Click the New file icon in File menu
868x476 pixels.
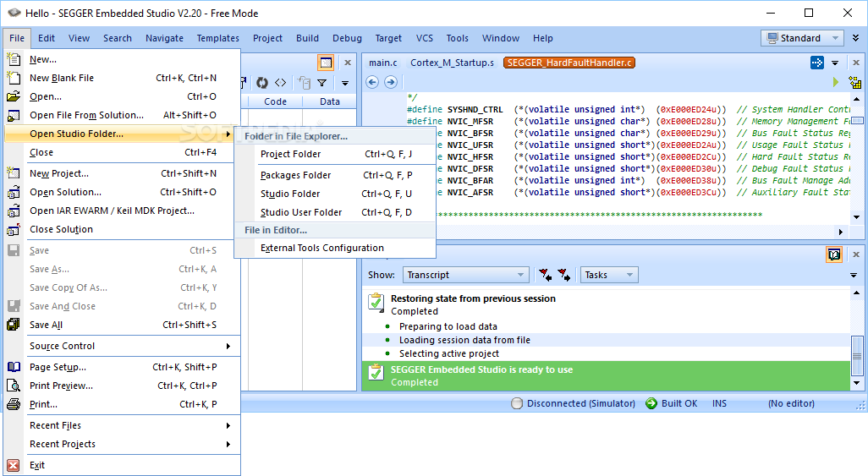(x=14, y=59)
